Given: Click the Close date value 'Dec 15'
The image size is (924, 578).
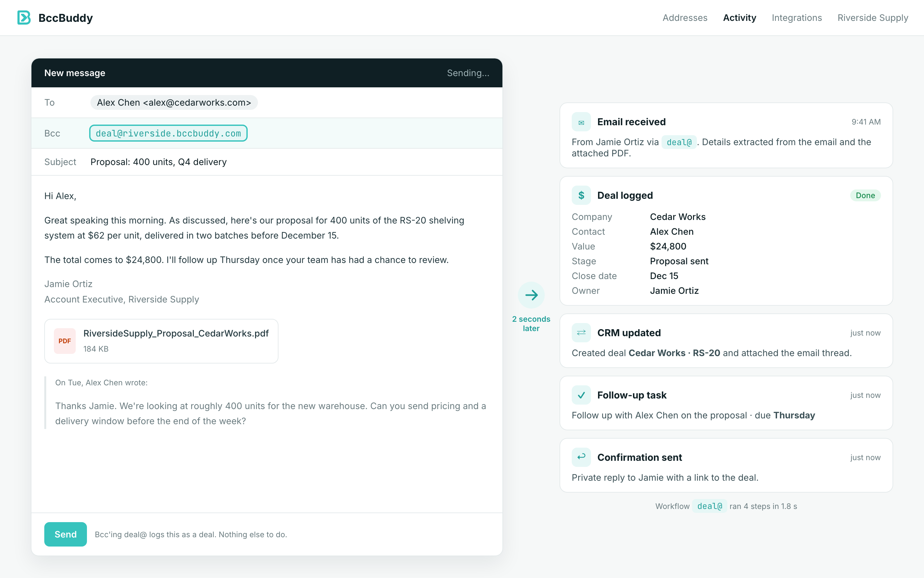Looking at the screenshot, I should click(x=664, y=276).
